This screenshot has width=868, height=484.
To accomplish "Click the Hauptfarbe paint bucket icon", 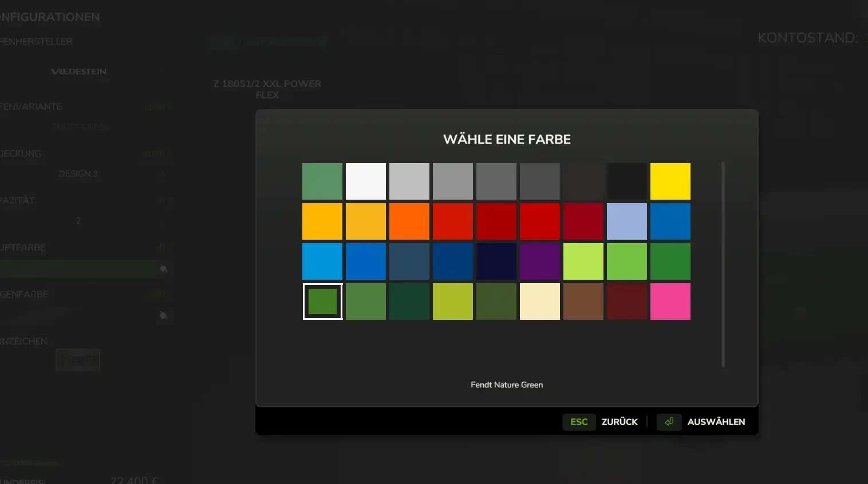I will coord(163,269).
